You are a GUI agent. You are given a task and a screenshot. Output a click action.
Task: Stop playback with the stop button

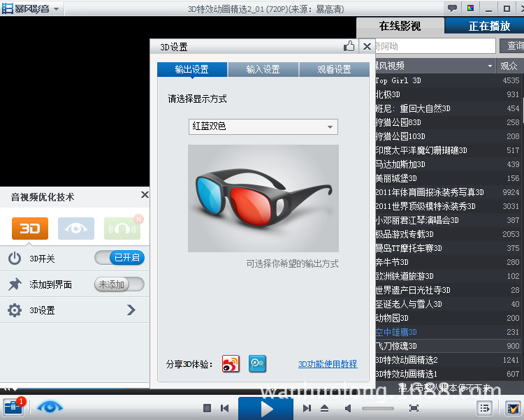pos(208,408)
